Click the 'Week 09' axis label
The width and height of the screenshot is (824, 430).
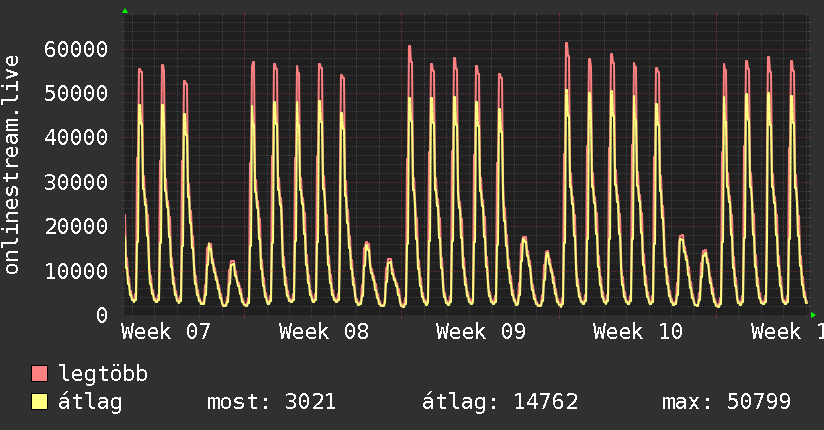[481, 332]
